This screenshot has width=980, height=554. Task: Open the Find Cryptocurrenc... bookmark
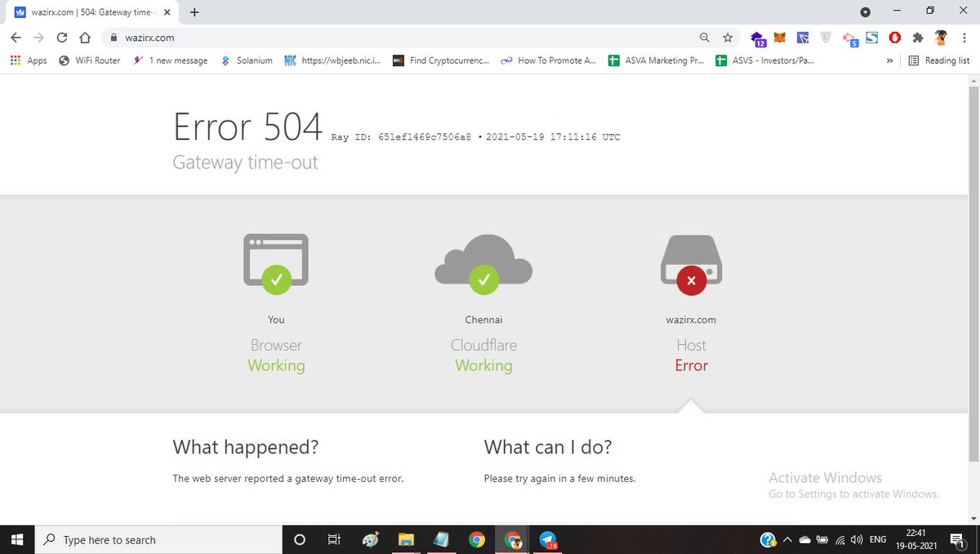[441, 60]
